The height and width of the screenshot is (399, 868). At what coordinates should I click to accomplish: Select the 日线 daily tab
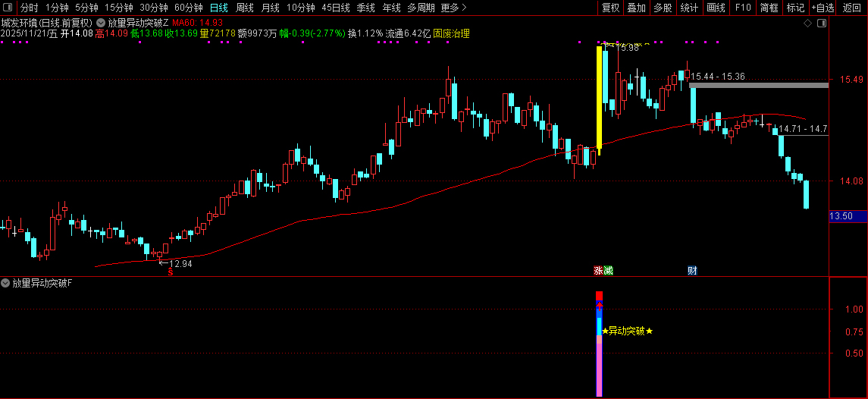tap(218, 8)
